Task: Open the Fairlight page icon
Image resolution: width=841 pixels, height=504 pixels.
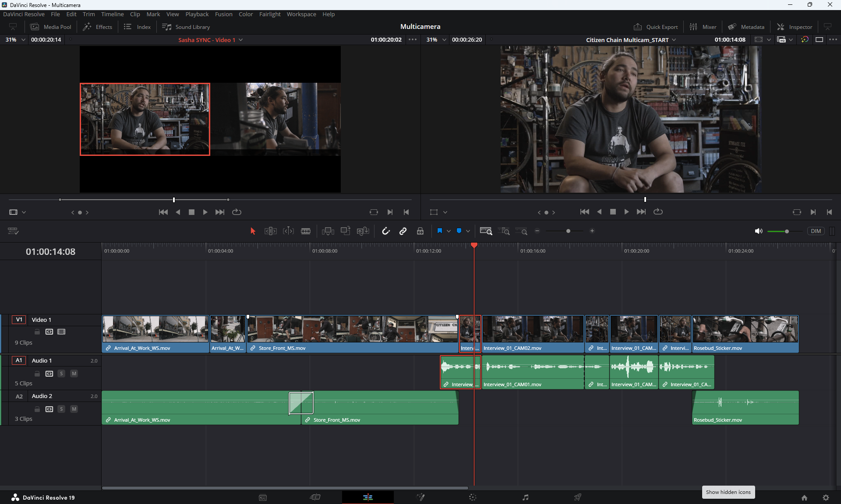Action: [525, 497]
